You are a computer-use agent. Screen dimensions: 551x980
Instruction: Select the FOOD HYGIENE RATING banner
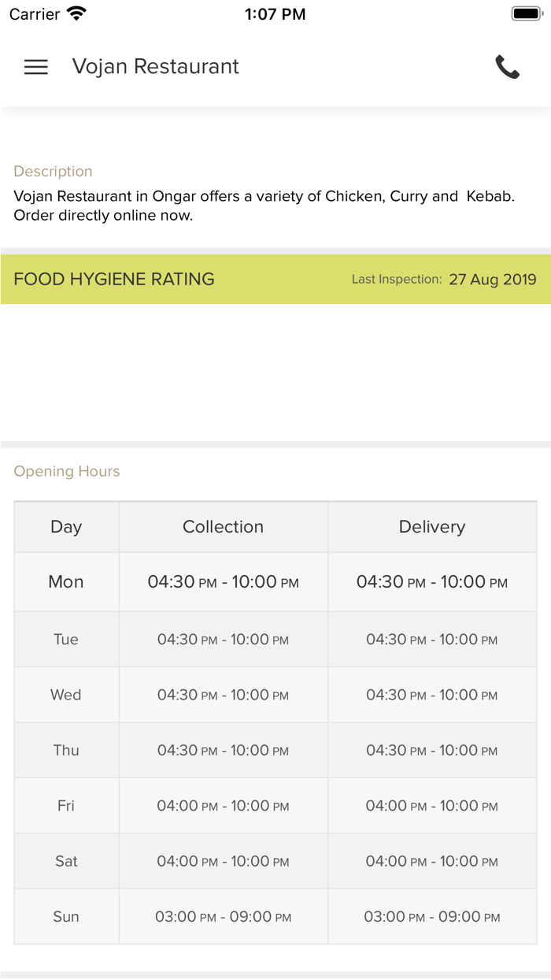(113, 279)
